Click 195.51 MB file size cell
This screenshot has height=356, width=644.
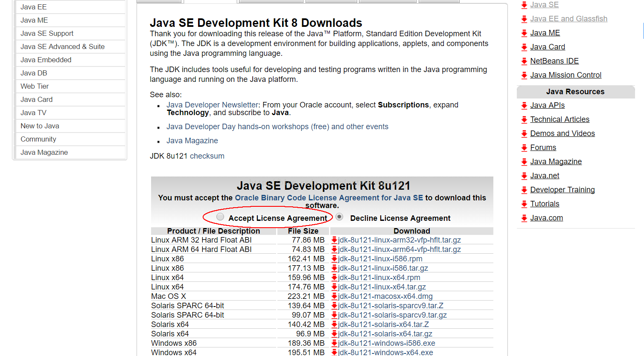pos(306,353)
